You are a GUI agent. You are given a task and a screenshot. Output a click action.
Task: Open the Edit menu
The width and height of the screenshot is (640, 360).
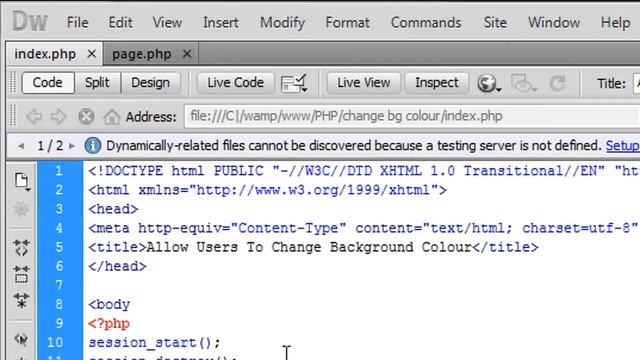click(x=120, y=22)
